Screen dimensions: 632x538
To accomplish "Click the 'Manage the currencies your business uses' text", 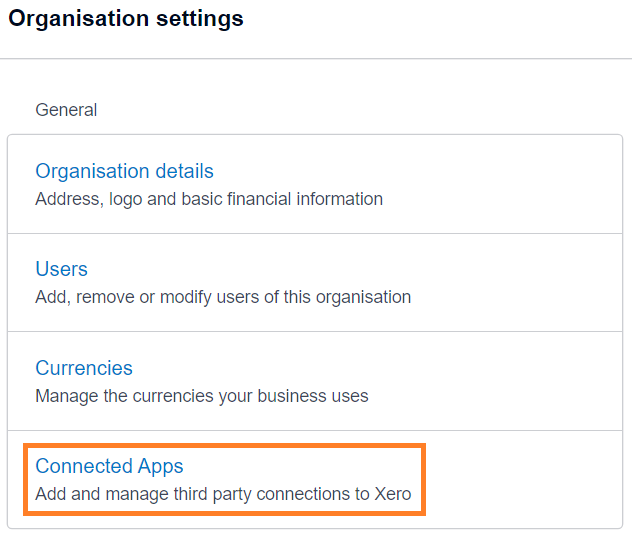I will (202, 396).
